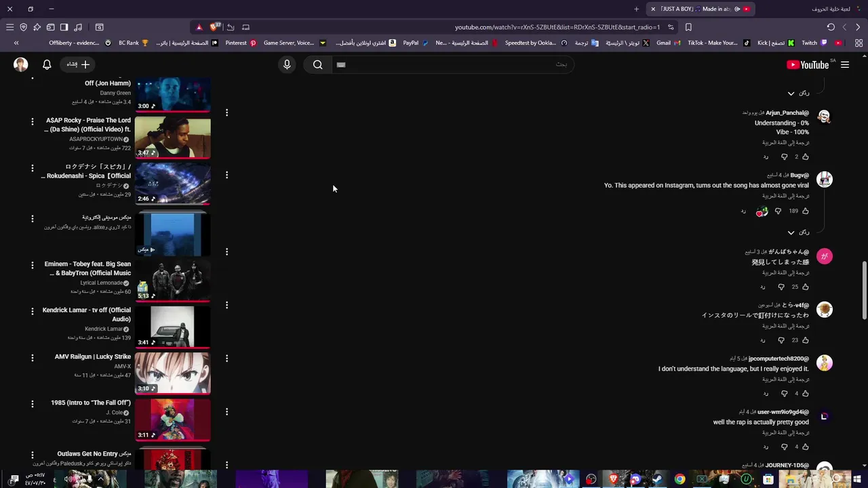Image resolution: width=868 pixels, height=488 pixels.
Task: Open YouTube guide hamburger menu
Action: (x=845, y=64)
